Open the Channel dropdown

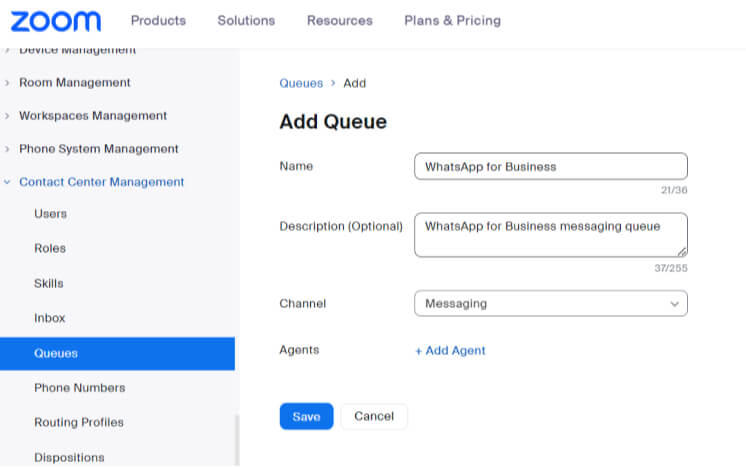pos(550,303)
